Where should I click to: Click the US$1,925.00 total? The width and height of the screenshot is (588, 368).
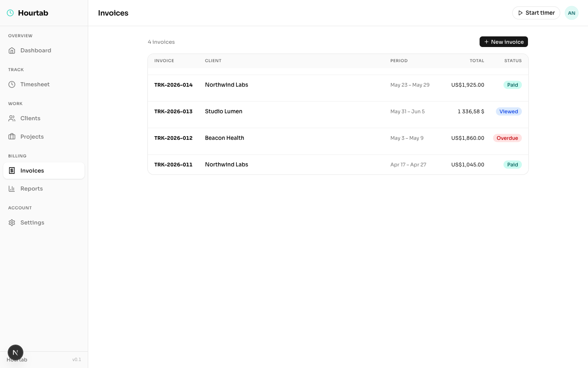click(x=468, y=85)
